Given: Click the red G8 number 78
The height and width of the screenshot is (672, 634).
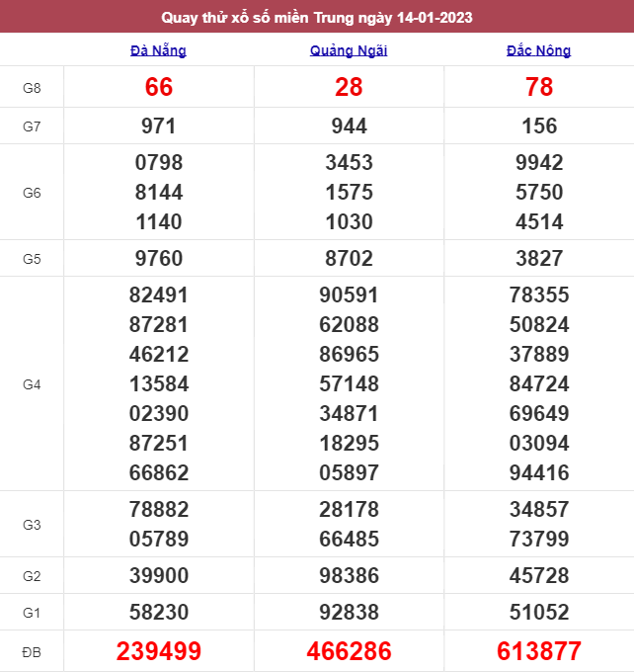Looking at the screenshot, I should click(539, 88).
